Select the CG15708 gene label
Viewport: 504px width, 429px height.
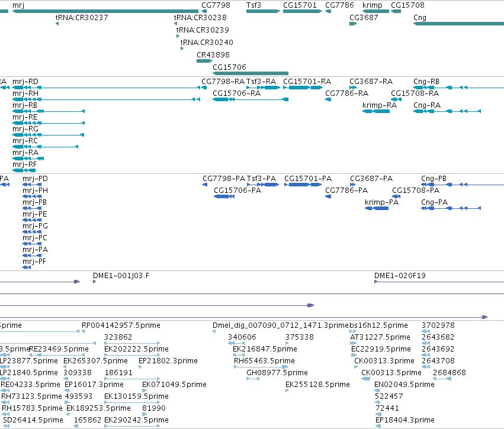pos(407,5)
